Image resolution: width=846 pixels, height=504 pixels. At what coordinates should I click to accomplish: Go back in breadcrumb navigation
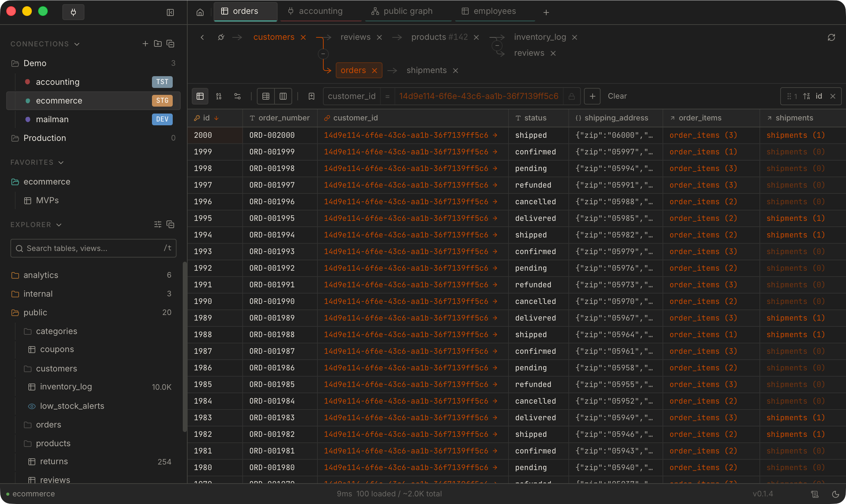point(202,37)
